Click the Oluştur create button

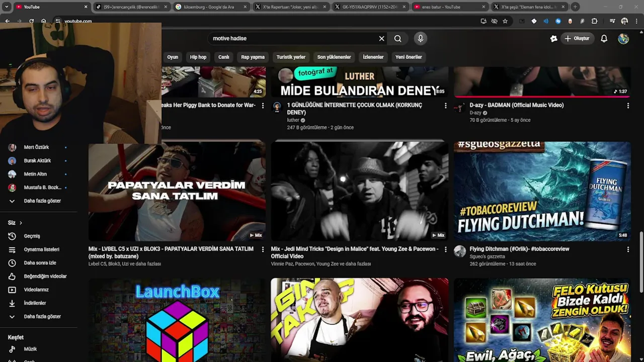577,38
